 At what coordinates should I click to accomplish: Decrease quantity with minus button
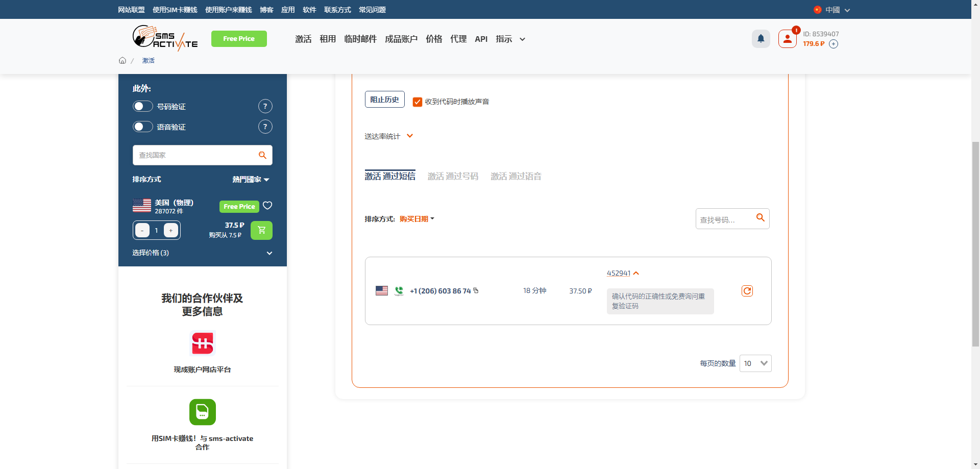142,230
